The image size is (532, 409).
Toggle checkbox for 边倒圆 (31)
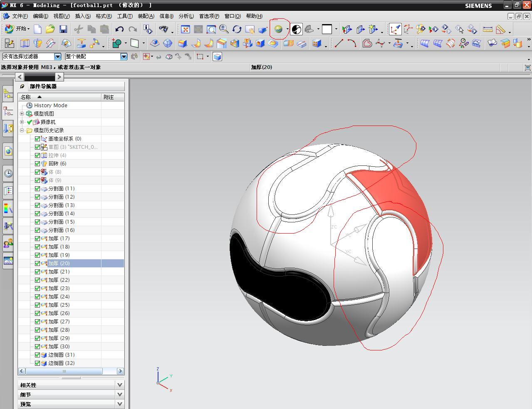37,355
